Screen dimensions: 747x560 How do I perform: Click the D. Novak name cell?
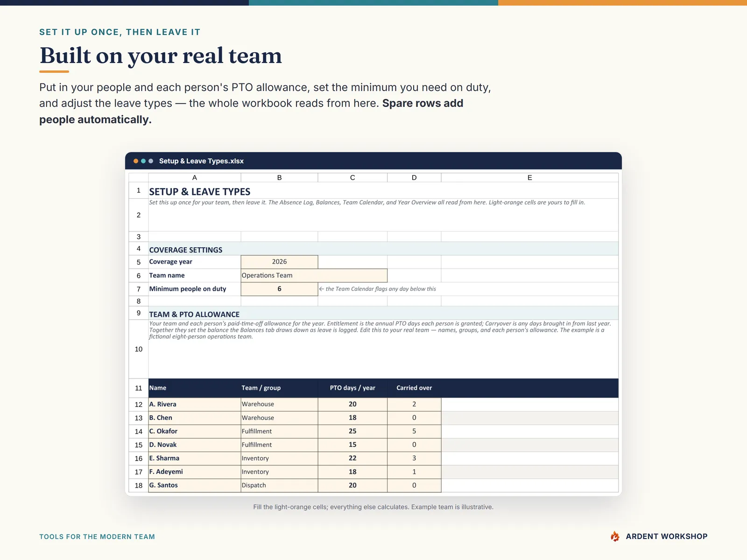pyautogui.click(x=195, y=445)
